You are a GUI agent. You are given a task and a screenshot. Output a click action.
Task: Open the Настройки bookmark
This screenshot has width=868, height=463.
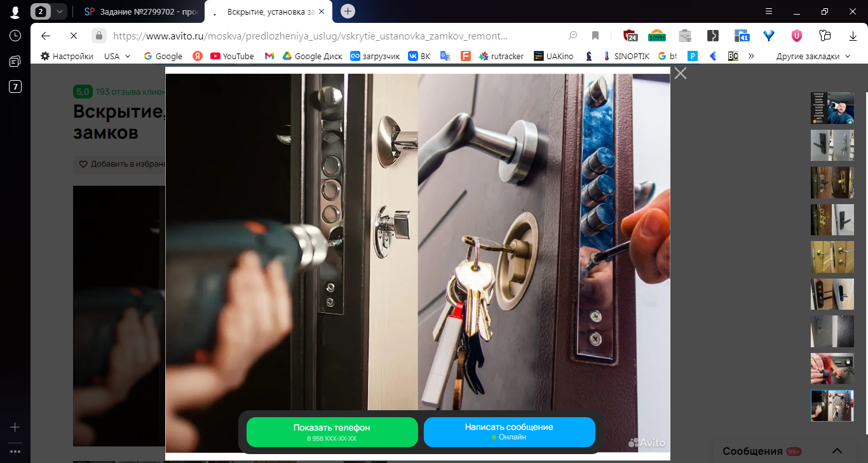pos(67,56)
